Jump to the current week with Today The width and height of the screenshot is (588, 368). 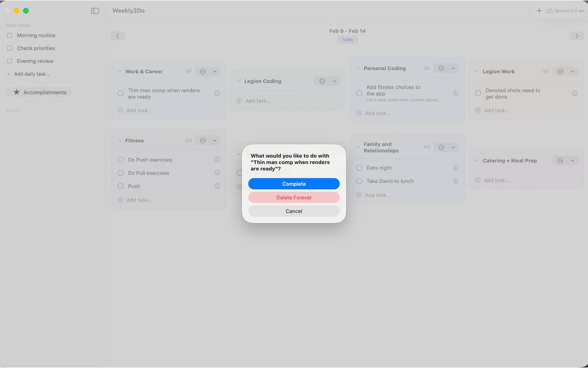point(347,40)
